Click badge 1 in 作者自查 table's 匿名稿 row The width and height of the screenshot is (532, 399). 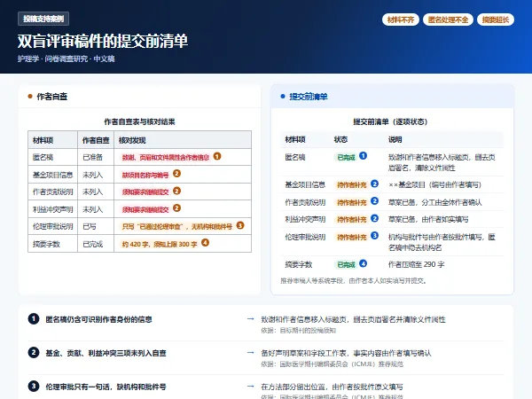(x=217, y=156)
